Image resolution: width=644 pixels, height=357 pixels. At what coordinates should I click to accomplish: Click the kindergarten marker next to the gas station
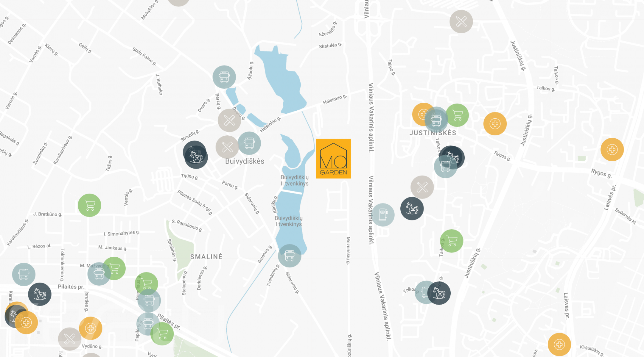click(412, 209)
